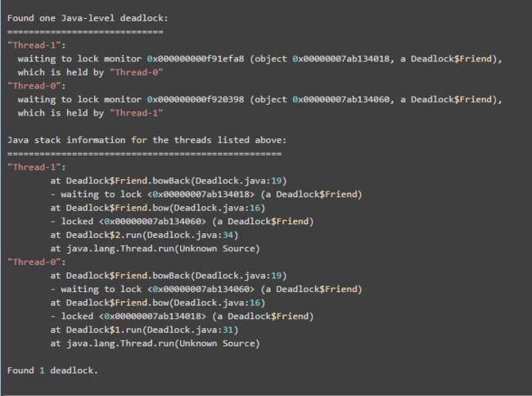Click object address 0x00000007ab134060 in the monitor line
The width and height of the screenshot is (532, 396).
(x=341, y=99)
